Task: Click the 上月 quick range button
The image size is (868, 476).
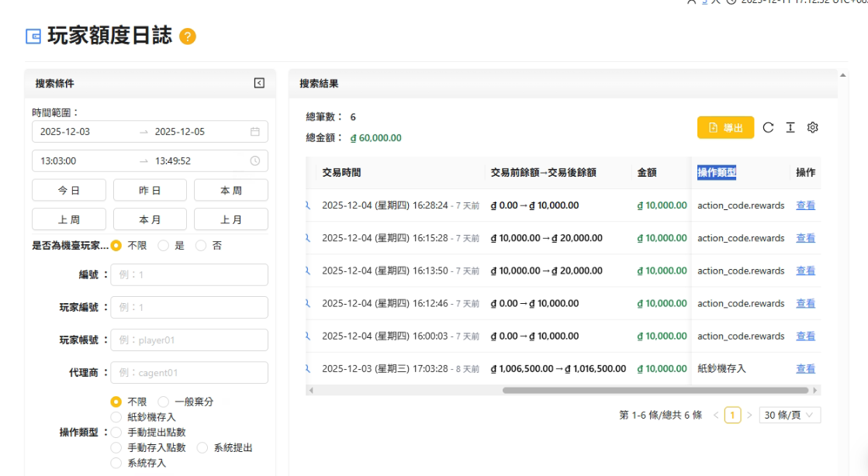Action: (x=230, y=219)
